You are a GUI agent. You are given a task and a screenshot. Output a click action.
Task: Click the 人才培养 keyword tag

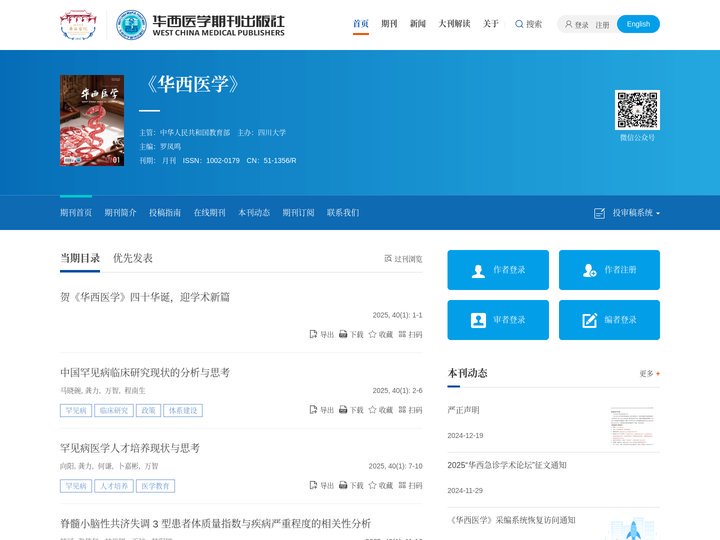(x=114, y=486)
